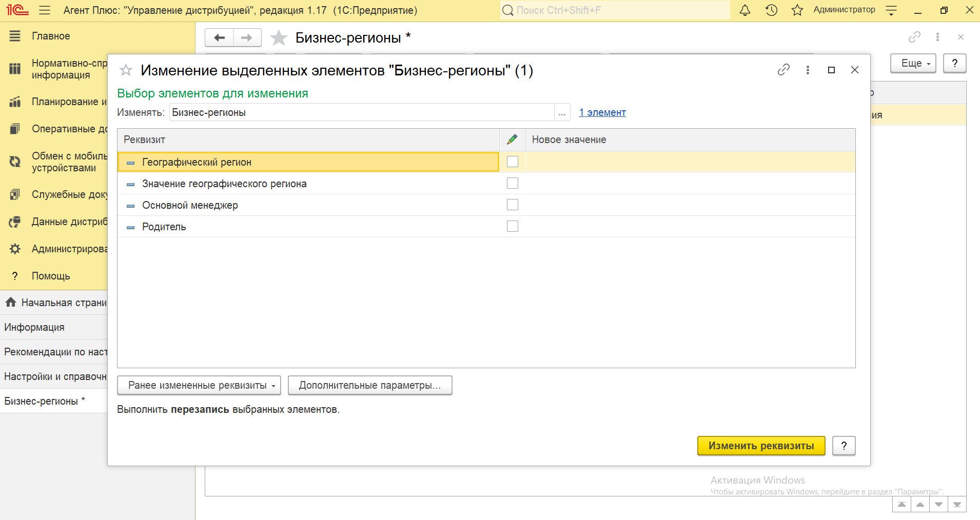Open the notifications bell icon

click(745, 10)
